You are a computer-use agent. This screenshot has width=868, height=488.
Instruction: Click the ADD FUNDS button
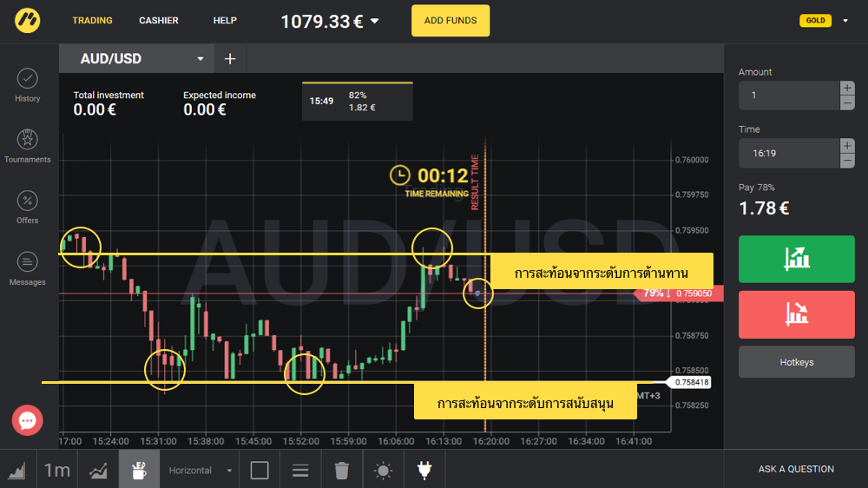tap(450, 21)
